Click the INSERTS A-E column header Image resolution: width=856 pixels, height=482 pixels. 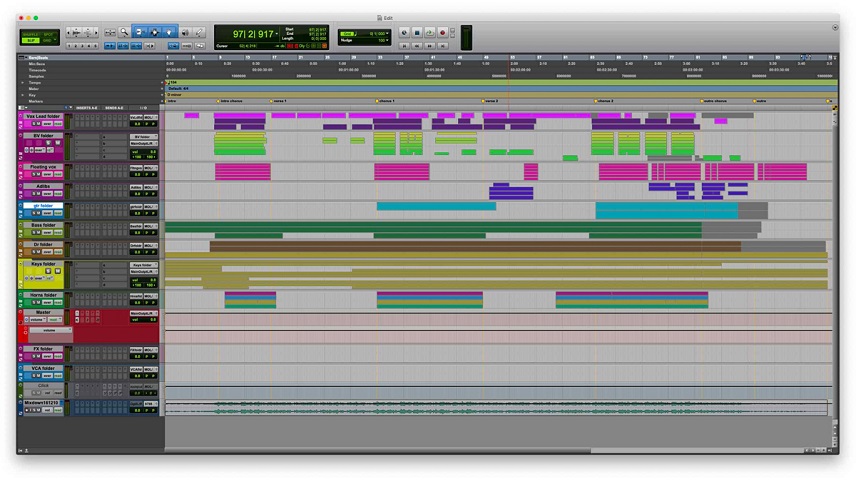pyautogui.click(x=87, y=108)
